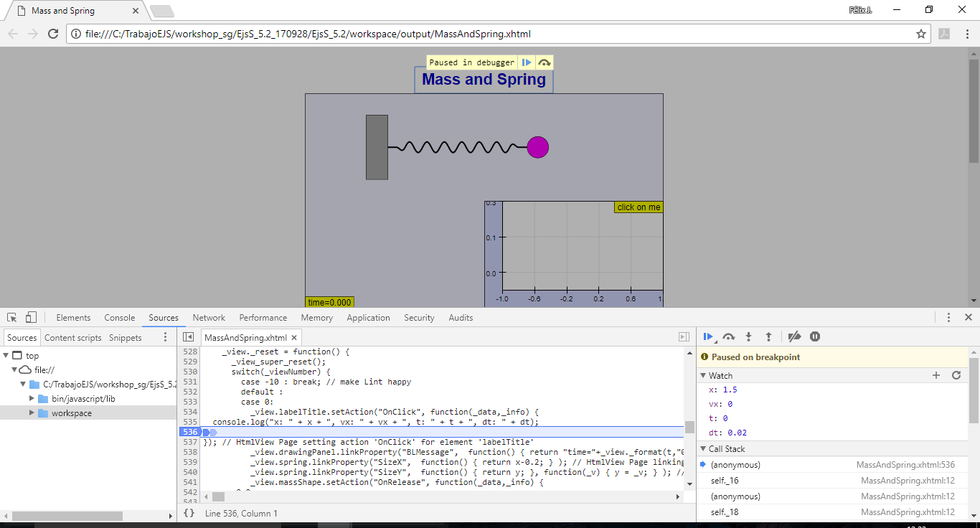Go forward in browser history
The image size is (980, 528).
click(33, 34)
